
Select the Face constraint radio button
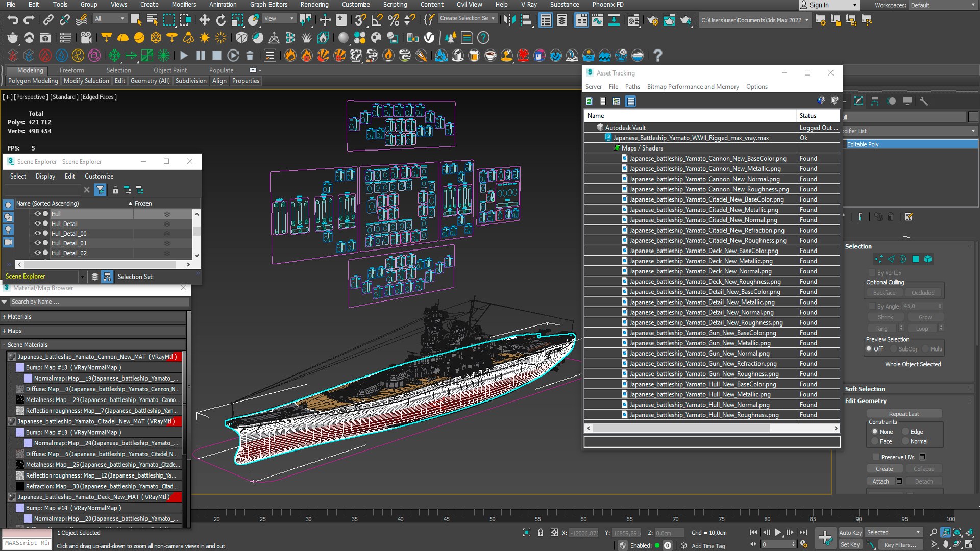(875, 441)
